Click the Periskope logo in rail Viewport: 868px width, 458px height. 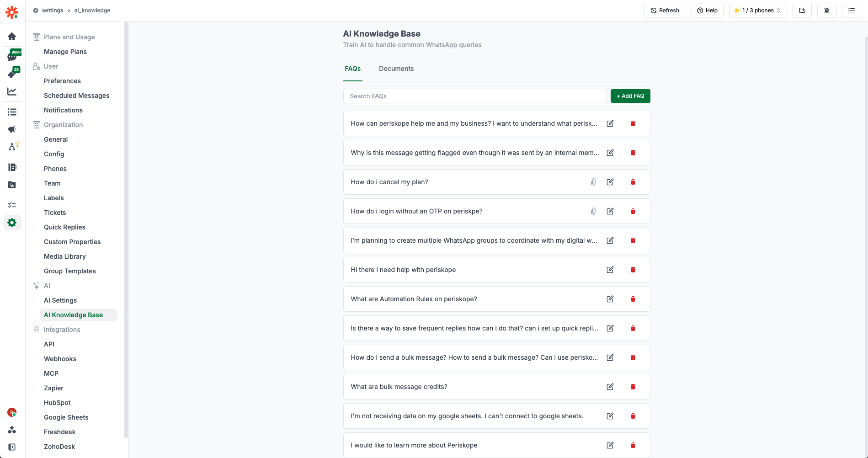click(x=12, y=12)
